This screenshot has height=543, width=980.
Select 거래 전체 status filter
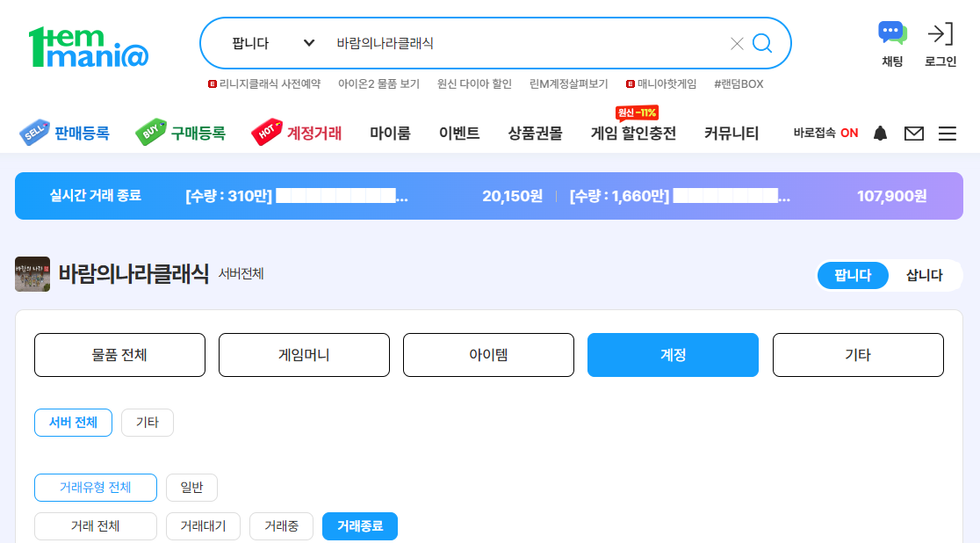pos(96,526)
